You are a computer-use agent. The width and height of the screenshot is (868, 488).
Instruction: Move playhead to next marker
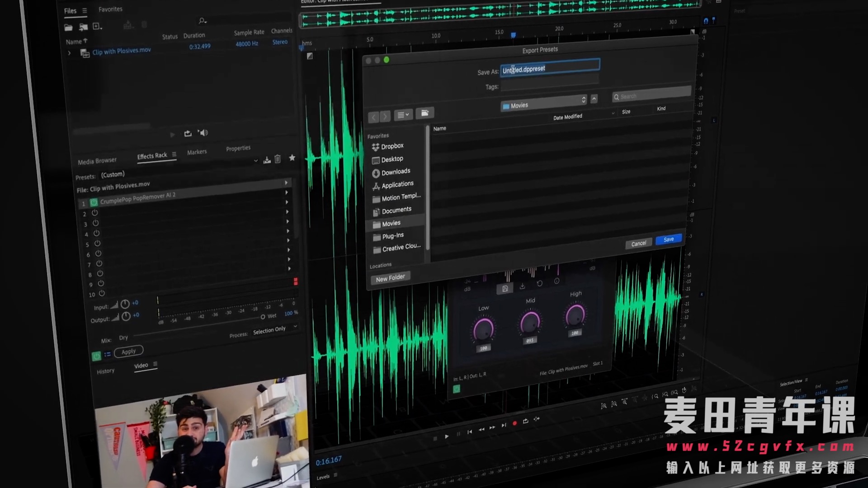(504, 426)
